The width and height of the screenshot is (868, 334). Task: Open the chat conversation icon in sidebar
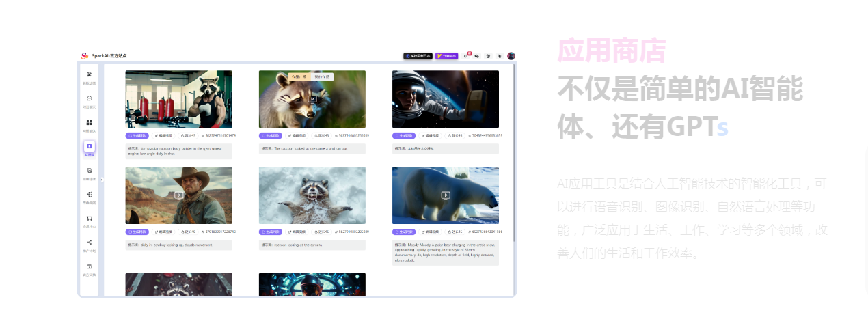coord(89,98)
